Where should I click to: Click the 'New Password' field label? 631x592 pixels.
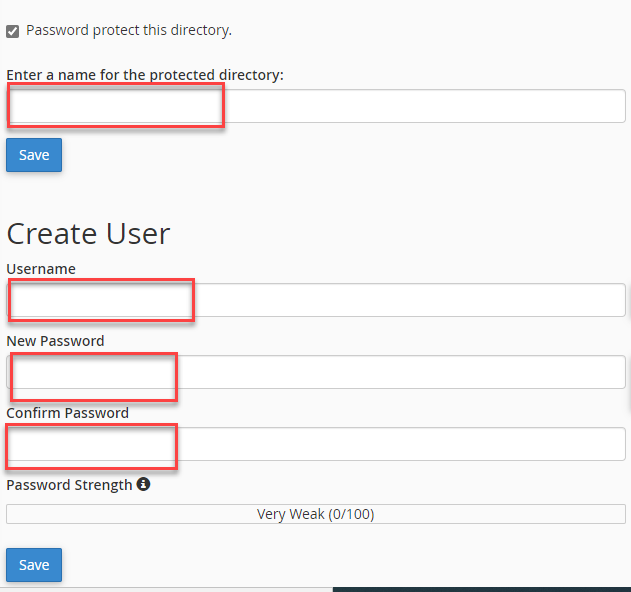tap(56, 341)
